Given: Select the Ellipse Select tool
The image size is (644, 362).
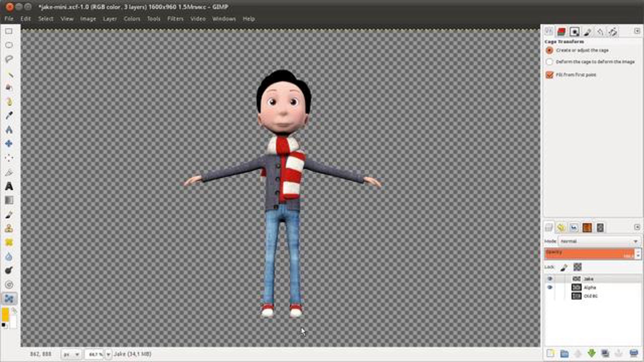Looking at the screenshot, I should pyautogui.click(x=9, y=45).
